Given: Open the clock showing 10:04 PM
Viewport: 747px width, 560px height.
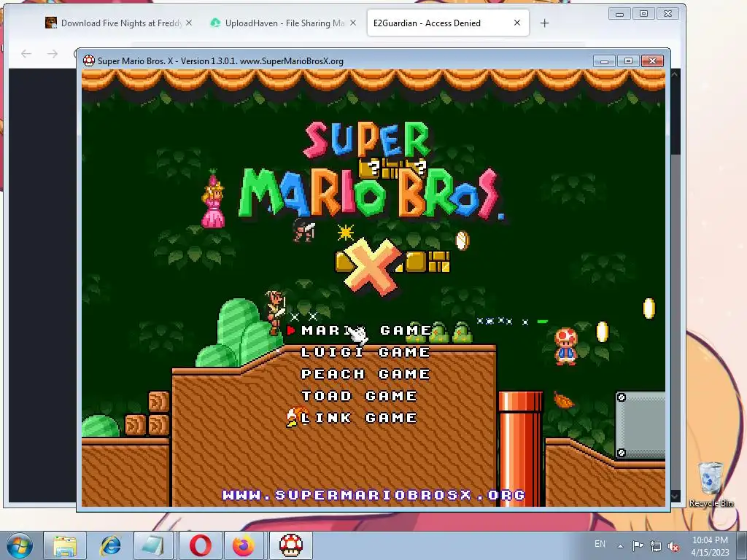Looking at the screenshot, I should [710, 545].
